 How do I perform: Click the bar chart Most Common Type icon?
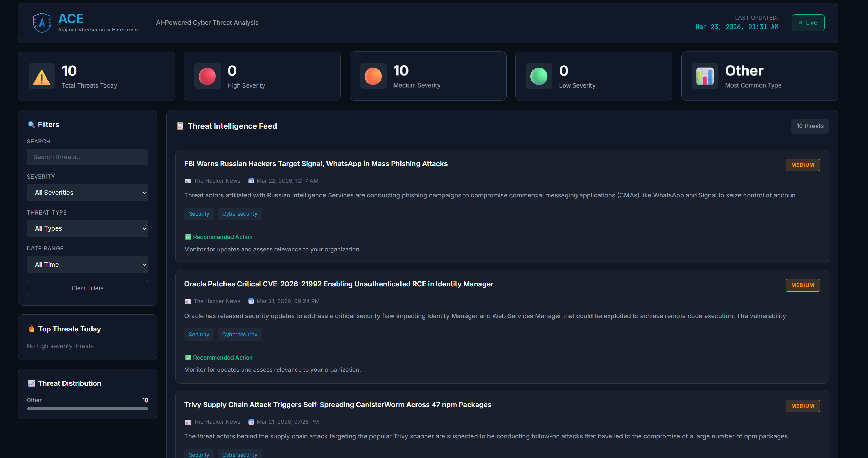pyautogui.click(x=705, y=76)
